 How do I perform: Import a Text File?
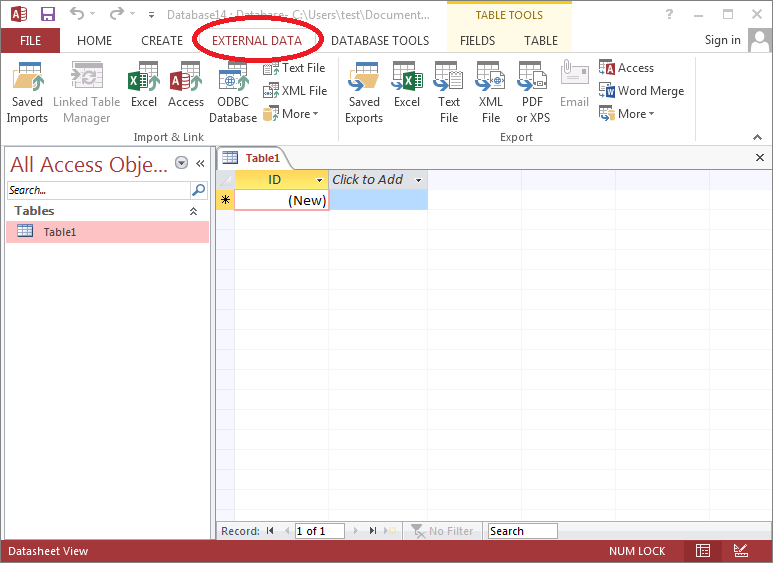pyautogui.click(x=294, y=68)
